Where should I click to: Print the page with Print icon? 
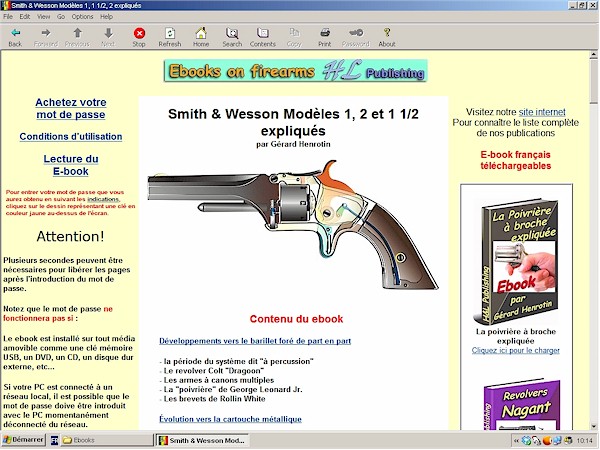325,33
